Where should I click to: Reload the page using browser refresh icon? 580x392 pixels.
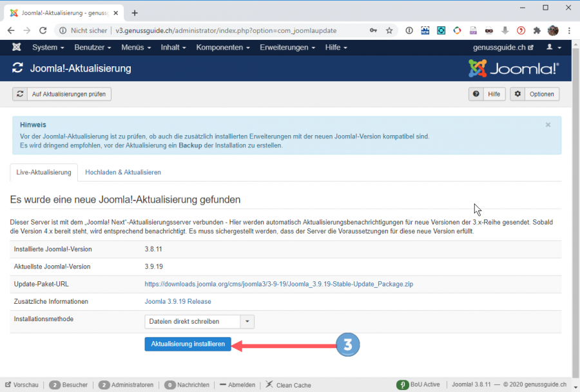click(x=43, y=31)
